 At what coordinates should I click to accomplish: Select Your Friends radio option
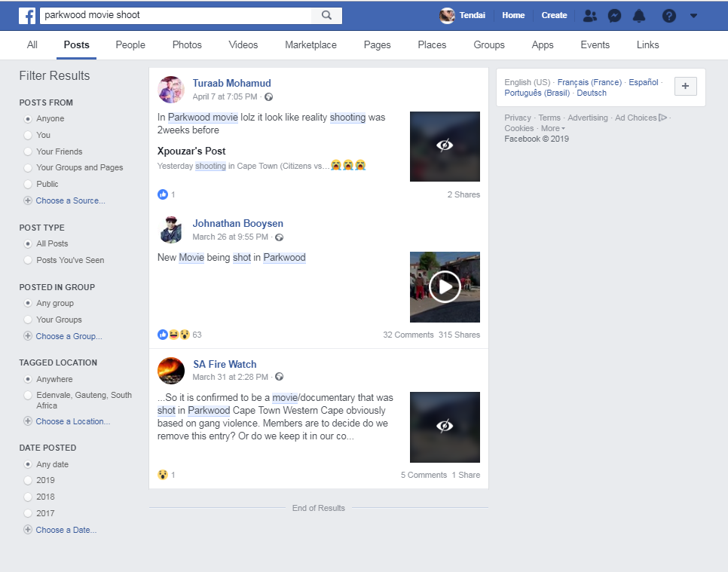point(28,151)
